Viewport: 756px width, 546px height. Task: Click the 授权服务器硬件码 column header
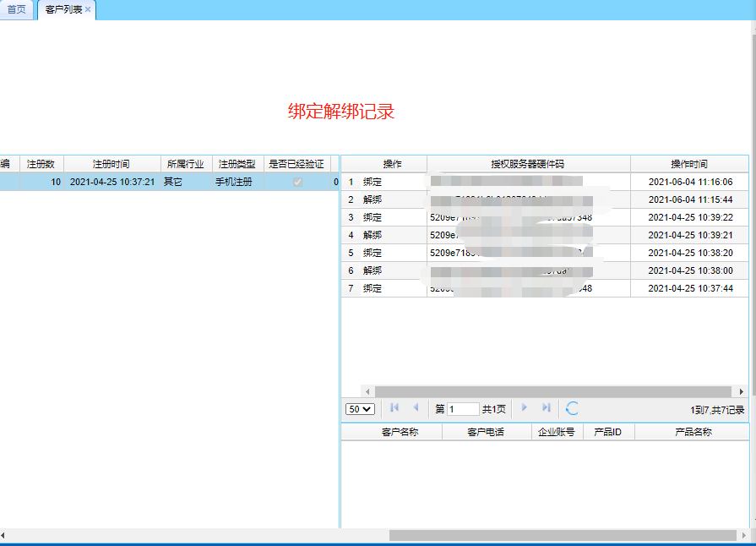[528, 164]
